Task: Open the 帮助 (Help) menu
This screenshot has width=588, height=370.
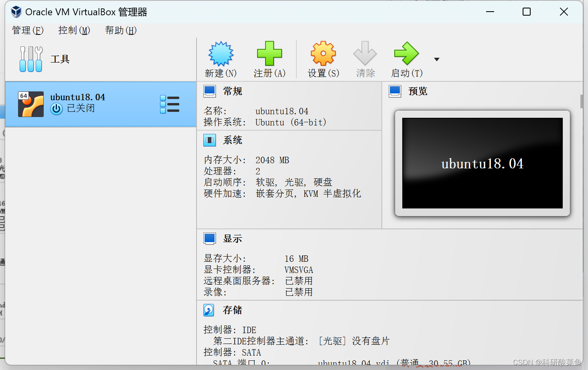Action: (x=120, y=30)
